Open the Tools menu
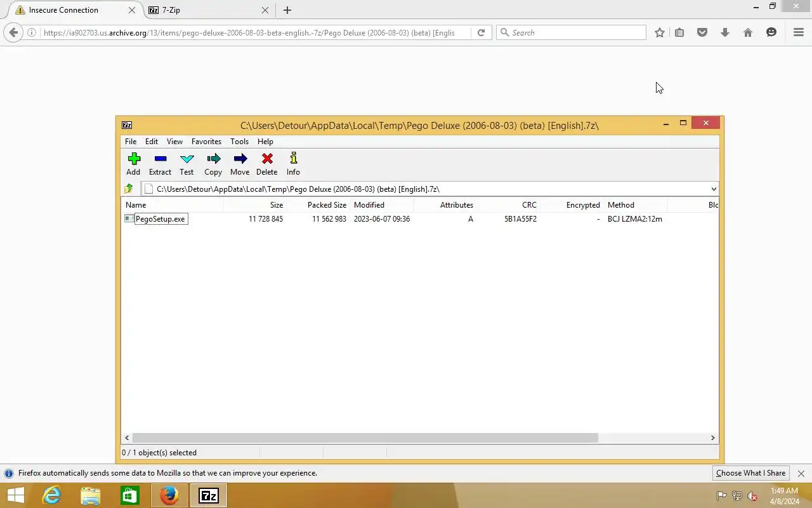812x508 pixels. pyautogui.click(x=239, y=142)
